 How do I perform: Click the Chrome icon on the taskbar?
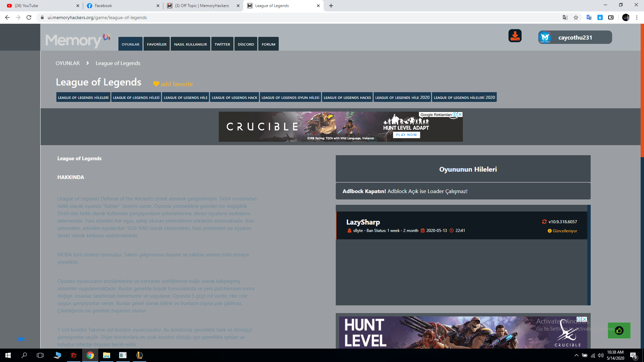tap(90, 355)
